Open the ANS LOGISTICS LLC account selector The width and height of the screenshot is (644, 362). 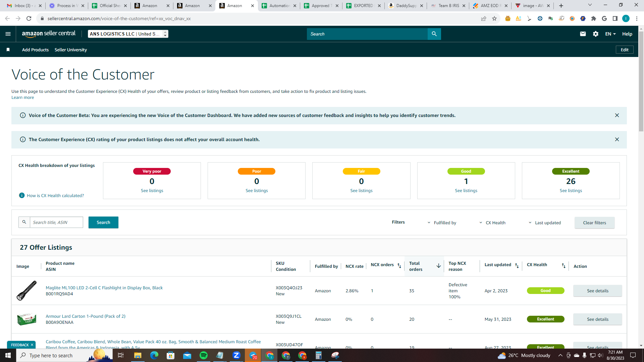(x=128, y=34)
